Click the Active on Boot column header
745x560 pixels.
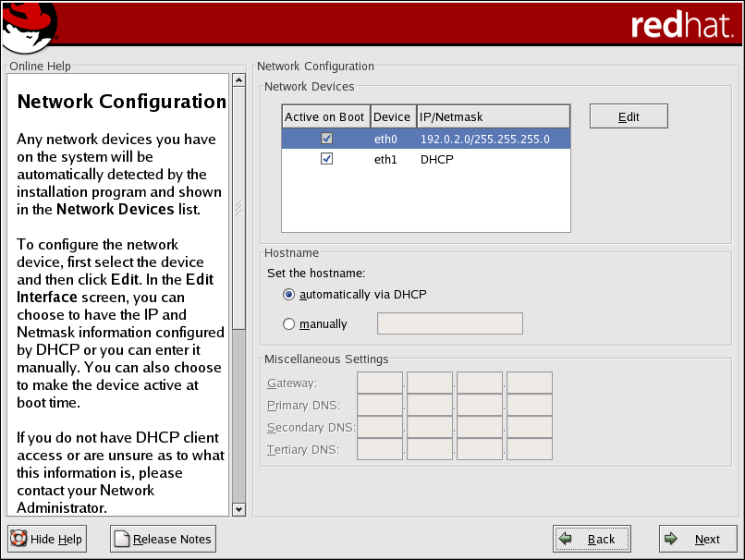click(324, 117)
